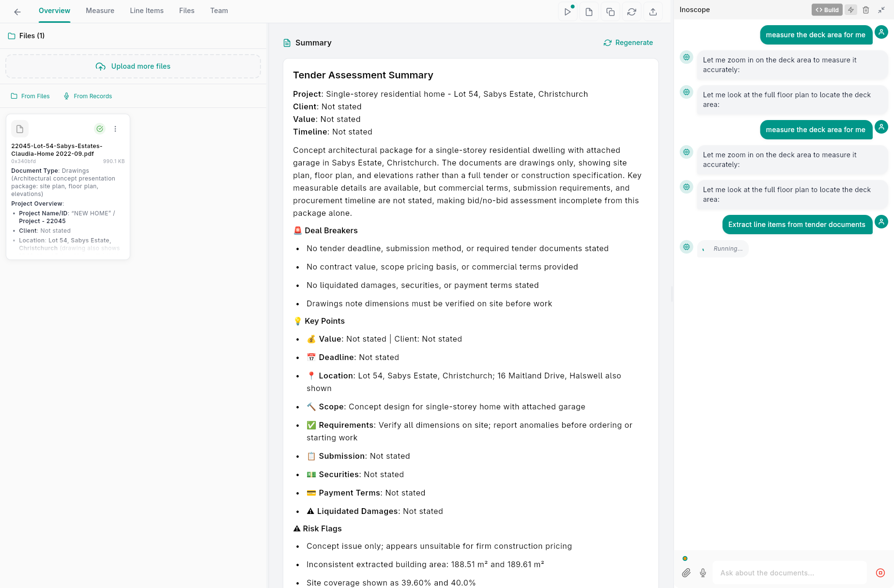Click the lightning bolt icon beside Build
Screen dimensions: 894x588
click(850, 10)
